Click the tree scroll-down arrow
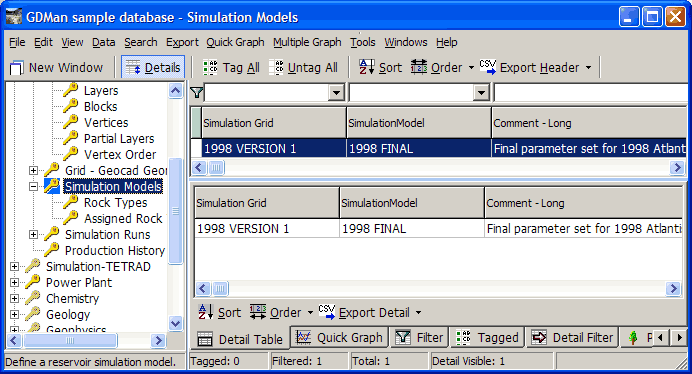This screenshot has width=692, height=374. [x=176, y=323]
